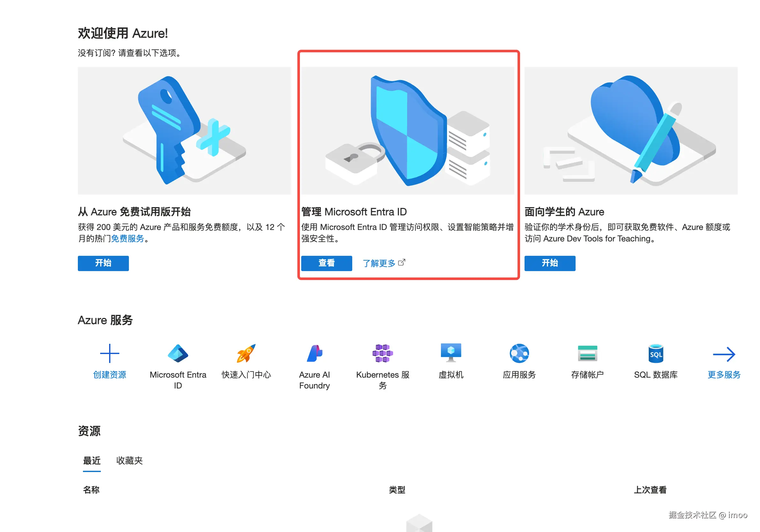Open the Quickstart Center rocket icon
Screen dimensions: 760x532
click(246, 353)
